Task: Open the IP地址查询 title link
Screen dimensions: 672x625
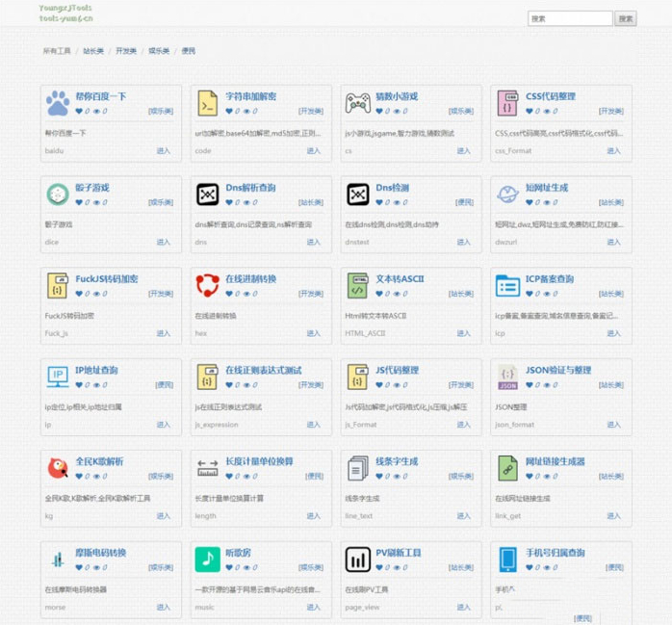Action: tap(96, 370)
